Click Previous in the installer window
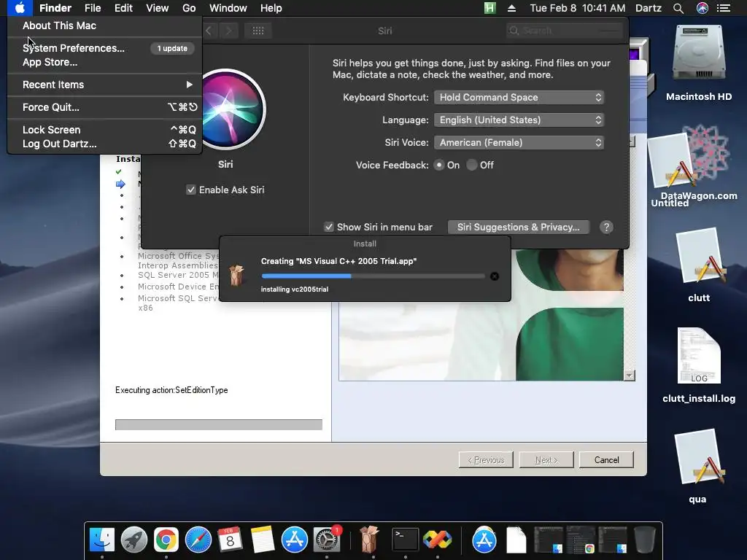 pos(486,460)
